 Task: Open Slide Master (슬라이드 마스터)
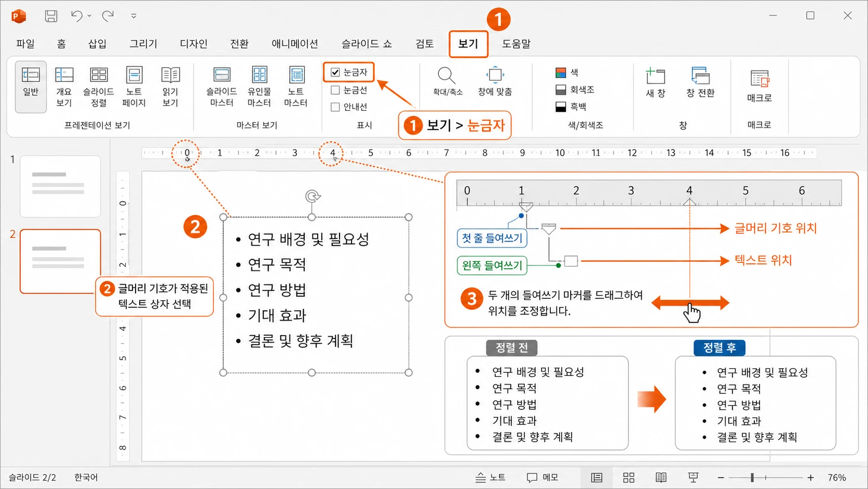(222, 87)
